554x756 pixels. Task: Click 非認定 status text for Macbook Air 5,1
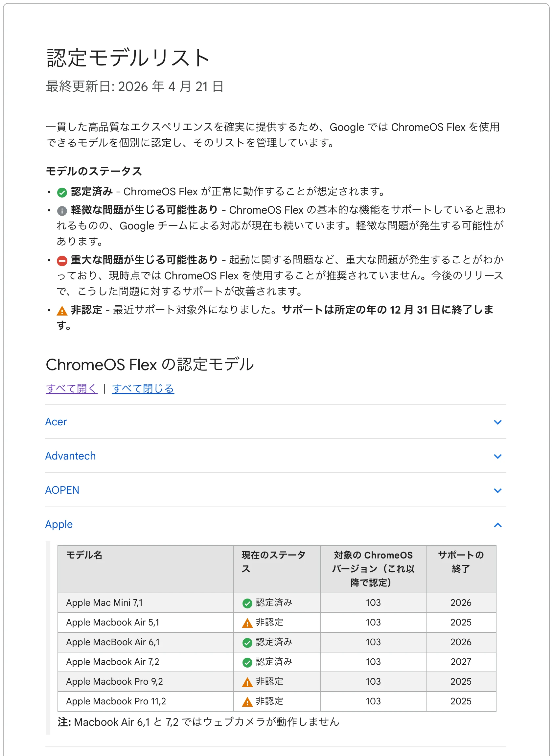(270, 623)
